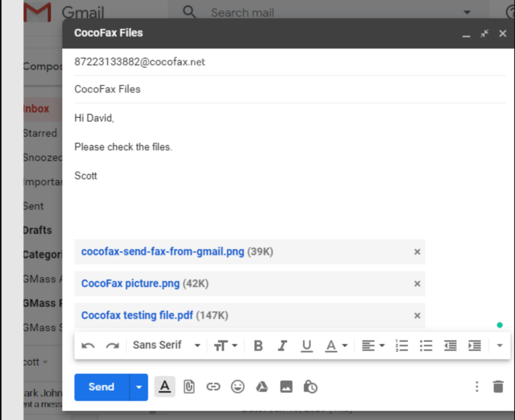Insert a link with chain icon
Image resolution: width=515 pixels, height=420 pixels.
[x=213, y=387]
